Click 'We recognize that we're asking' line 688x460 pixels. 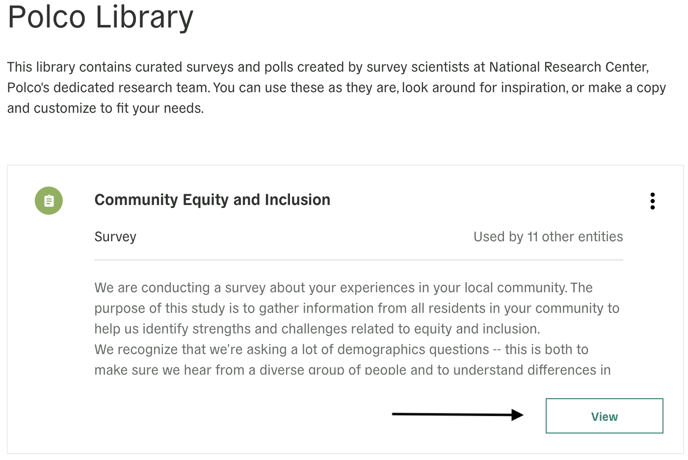pyautogui.click(x=341, y=349)
